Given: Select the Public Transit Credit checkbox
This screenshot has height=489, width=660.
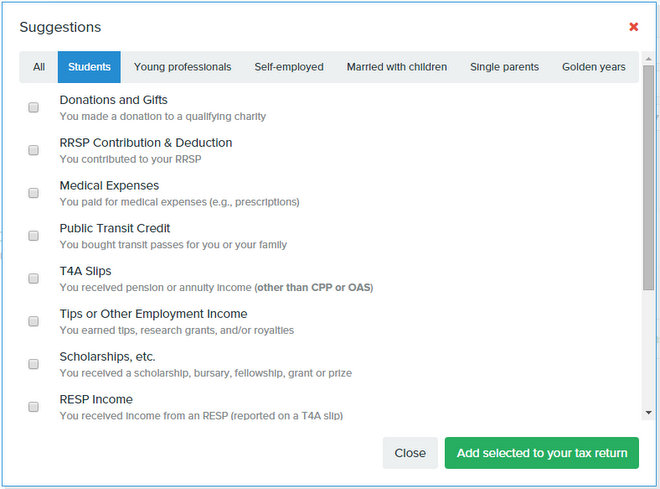Looking at the screenshot, I should click(34, 236).
